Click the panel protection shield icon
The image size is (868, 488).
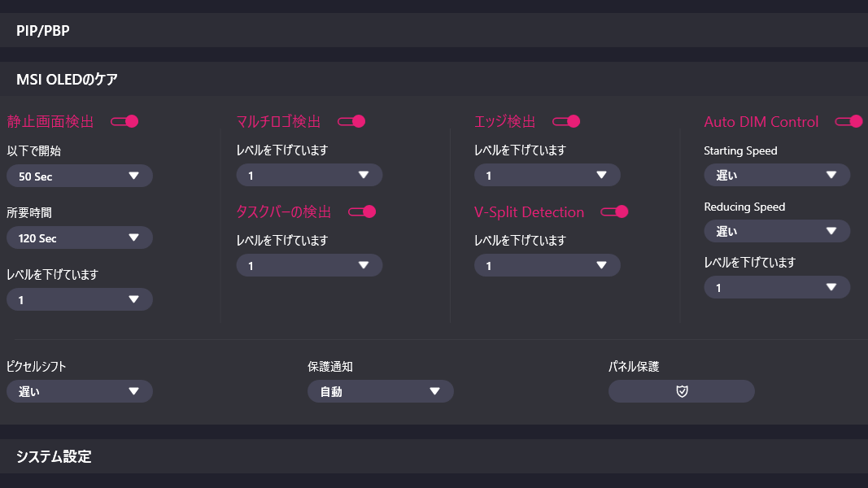tap(682, 391)
